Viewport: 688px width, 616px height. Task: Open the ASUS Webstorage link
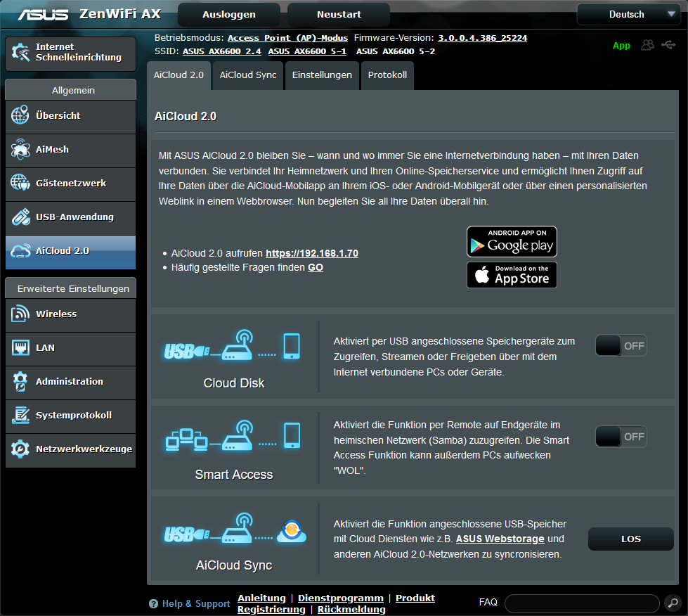coord(500,539)
